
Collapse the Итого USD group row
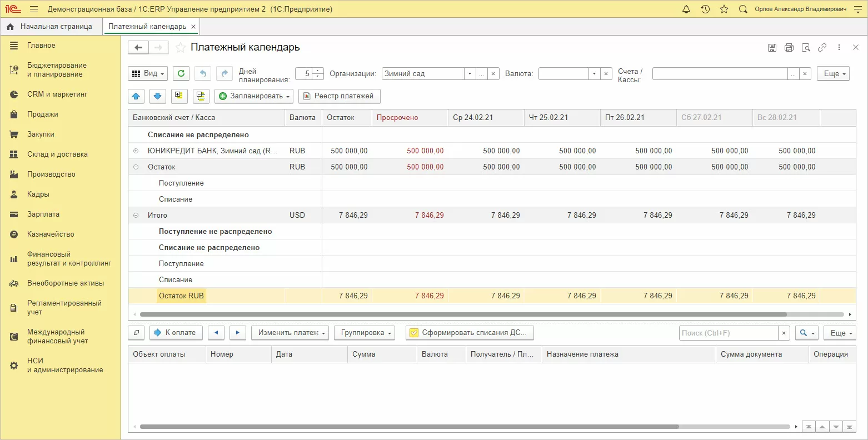coord(136,216)
